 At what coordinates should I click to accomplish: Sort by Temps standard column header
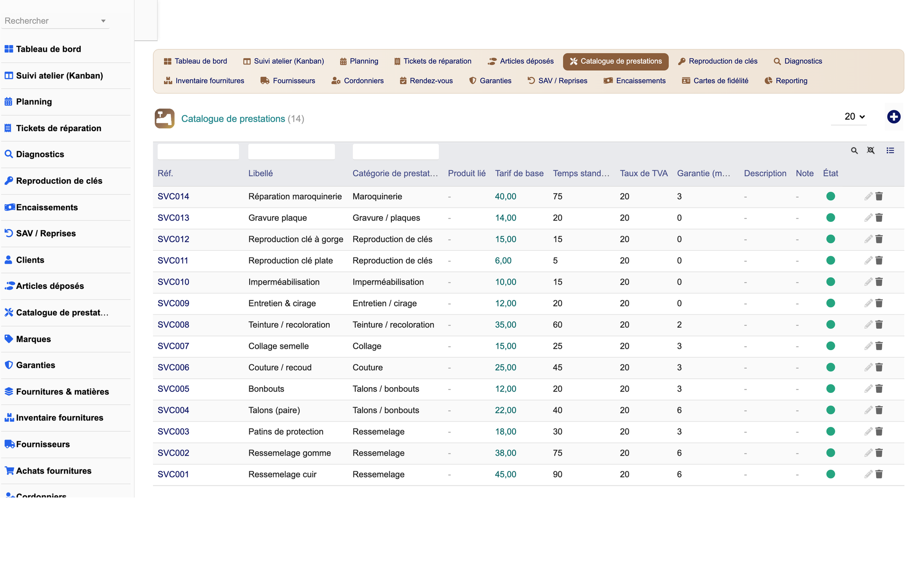point(581,173)
